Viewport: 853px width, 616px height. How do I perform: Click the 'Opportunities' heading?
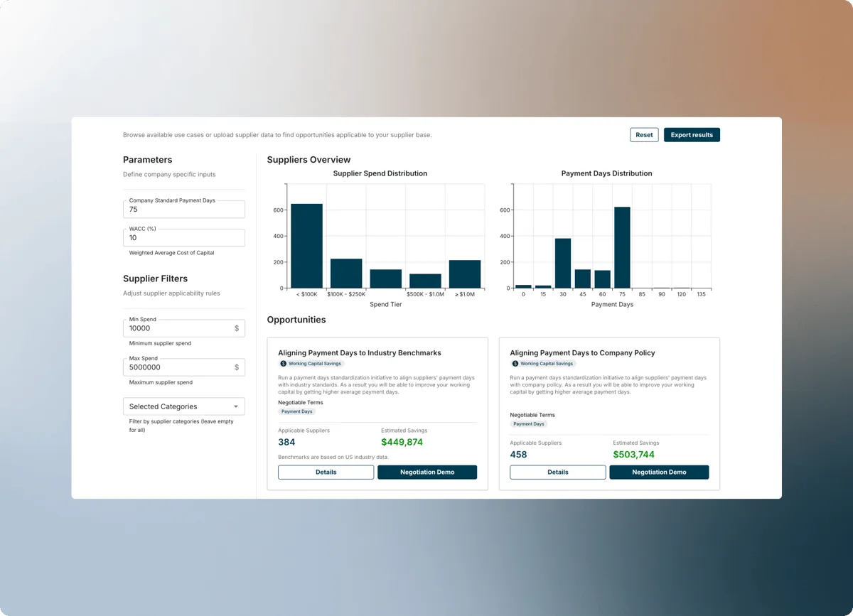[x=296, y=320]
